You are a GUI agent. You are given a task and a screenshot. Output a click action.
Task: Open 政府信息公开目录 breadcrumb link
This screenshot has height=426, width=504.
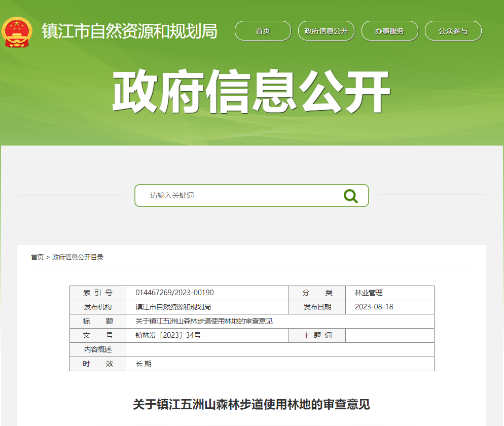coord(78,257)
